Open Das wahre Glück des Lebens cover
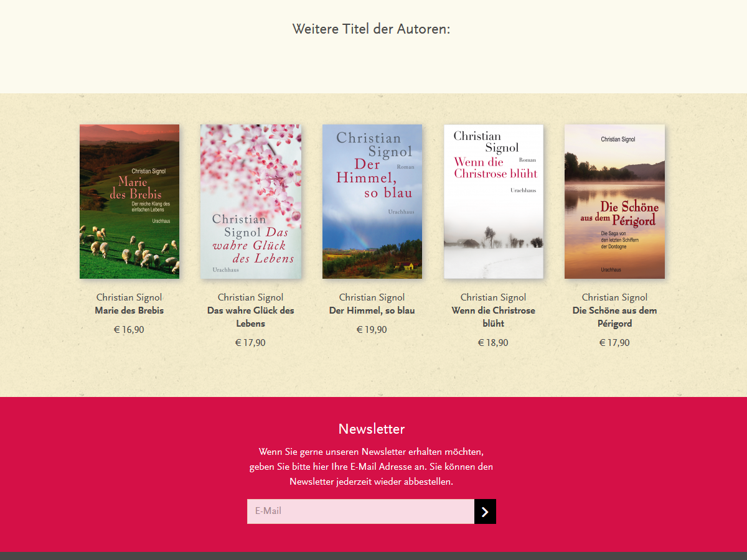Screen dimensions: 747x560 [x=251, y=202]
